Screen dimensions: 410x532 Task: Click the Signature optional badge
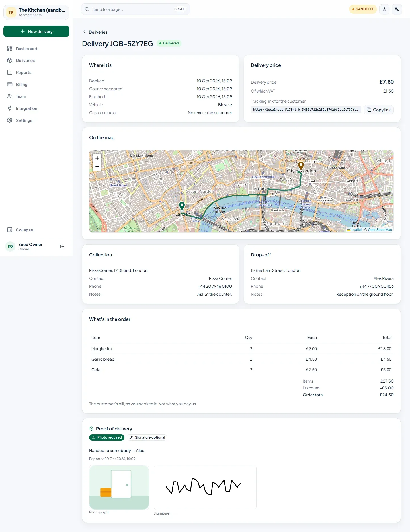tap(147, 437)
